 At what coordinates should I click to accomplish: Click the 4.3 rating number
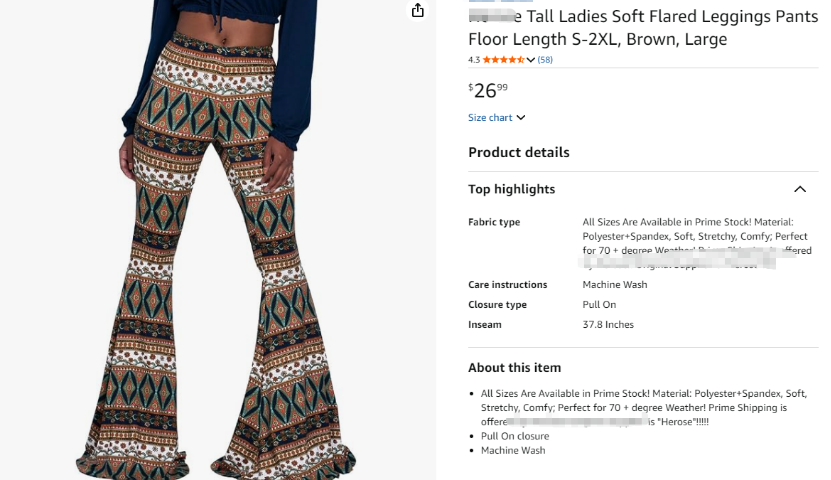click(x=474, y=60)
